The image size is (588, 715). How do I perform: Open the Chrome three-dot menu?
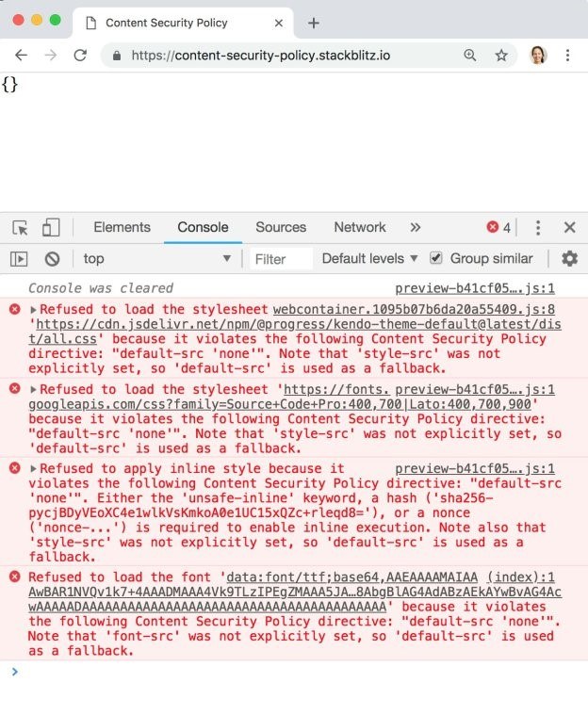[x=567, y=56]
